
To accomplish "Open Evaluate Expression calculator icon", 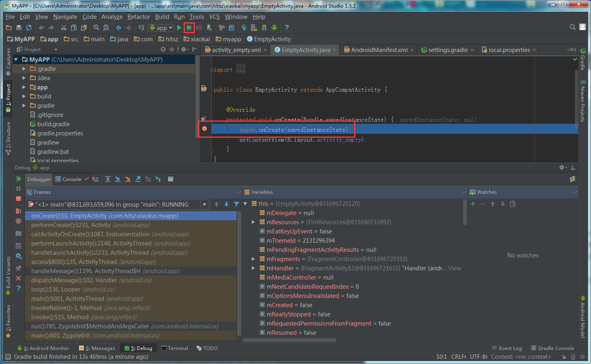I will click(170, 179).
